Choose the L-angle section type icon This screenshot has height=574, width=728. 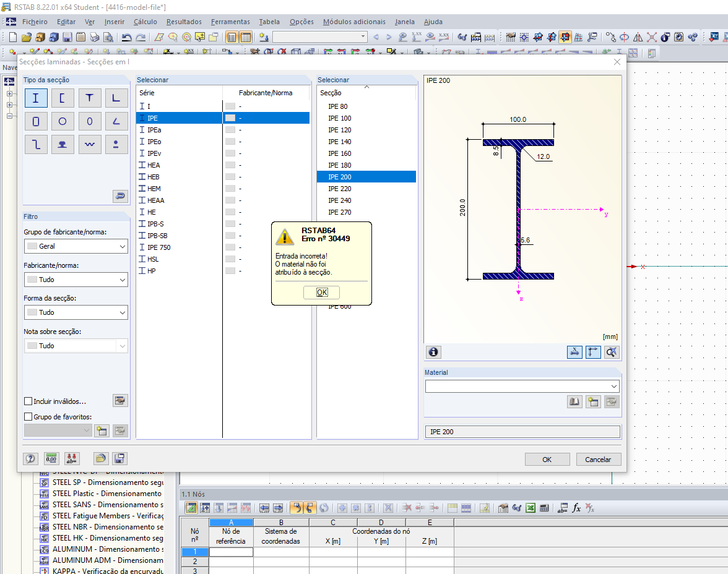116,98
